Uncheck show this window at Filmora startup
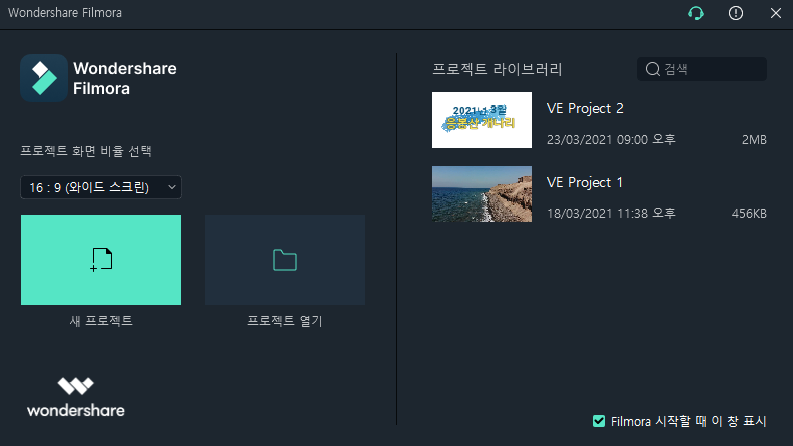 [599, 421]
